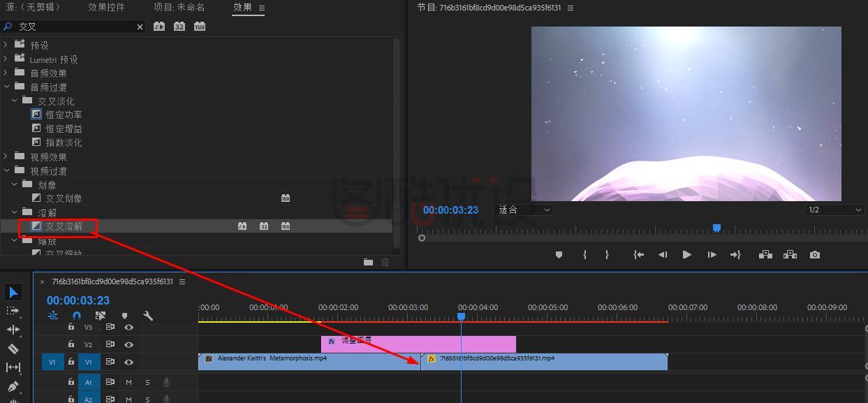Screen dimensions: 868x403
Task: Collapse the 视频过渡 folder
Action: 6,170
